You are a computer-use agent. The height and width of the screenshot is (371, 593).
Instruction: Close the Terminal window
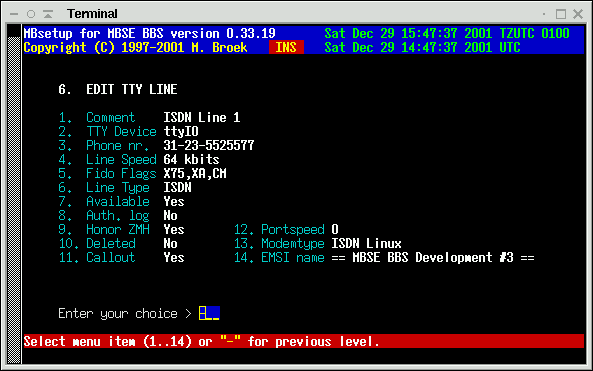pos(578,14)
